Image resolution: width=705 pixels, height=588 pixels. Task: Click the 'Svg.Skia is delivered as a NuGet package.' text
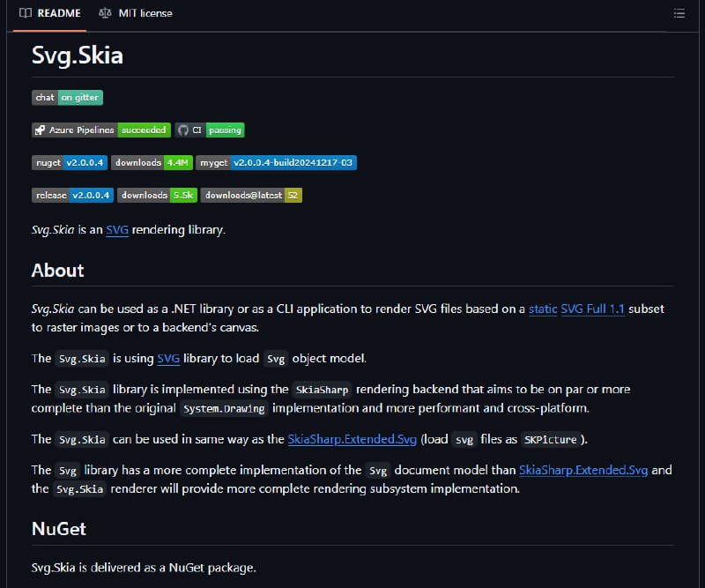pyautogui.click(x=144, y=568)
